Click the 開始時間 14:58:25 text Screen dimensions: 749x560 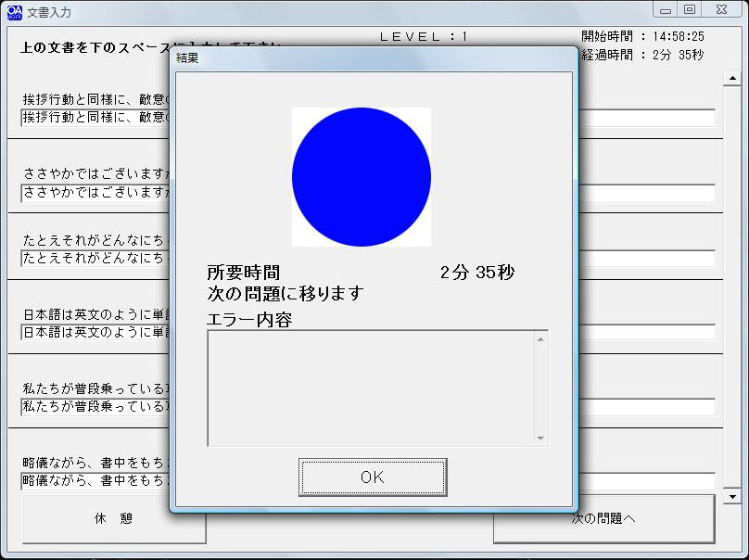click(x=642, y=36)
